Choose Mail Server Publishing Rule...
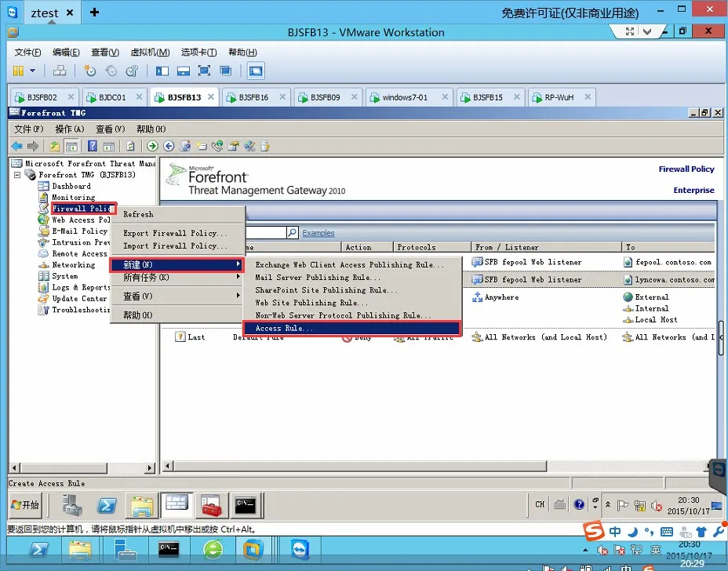 click(318, 278)
